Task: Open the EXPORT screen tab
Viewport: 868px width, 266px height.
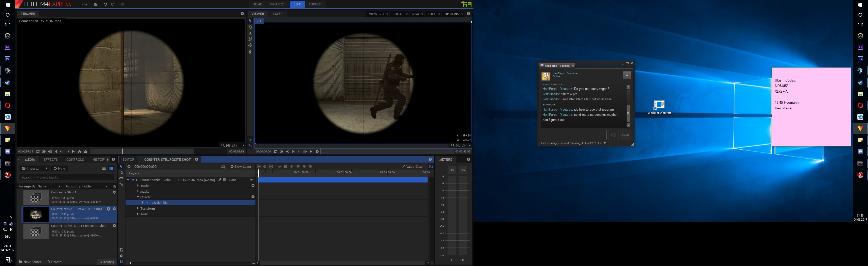Action: point(315,4)
